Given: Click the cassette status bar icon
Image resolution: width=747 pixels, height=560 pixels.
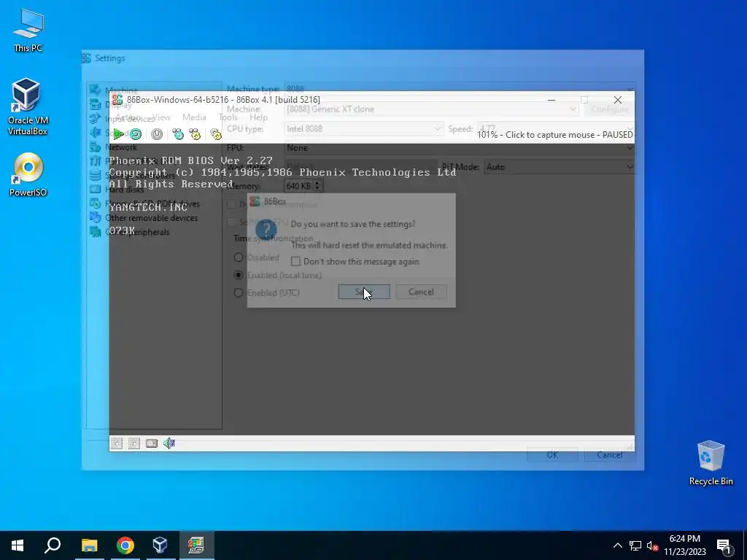Looking at the screenshot, I should [152, 443].
